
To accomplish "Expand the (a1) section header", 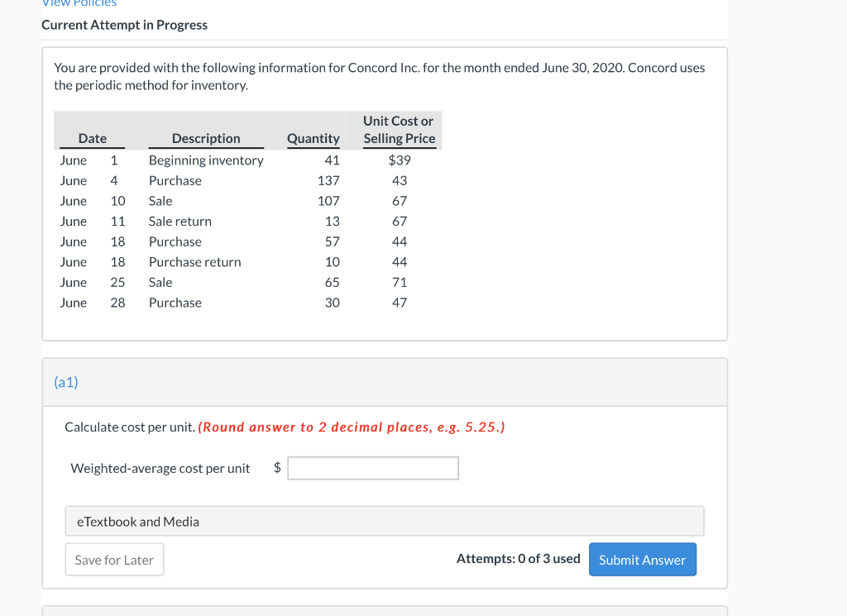I will point(65,382).
